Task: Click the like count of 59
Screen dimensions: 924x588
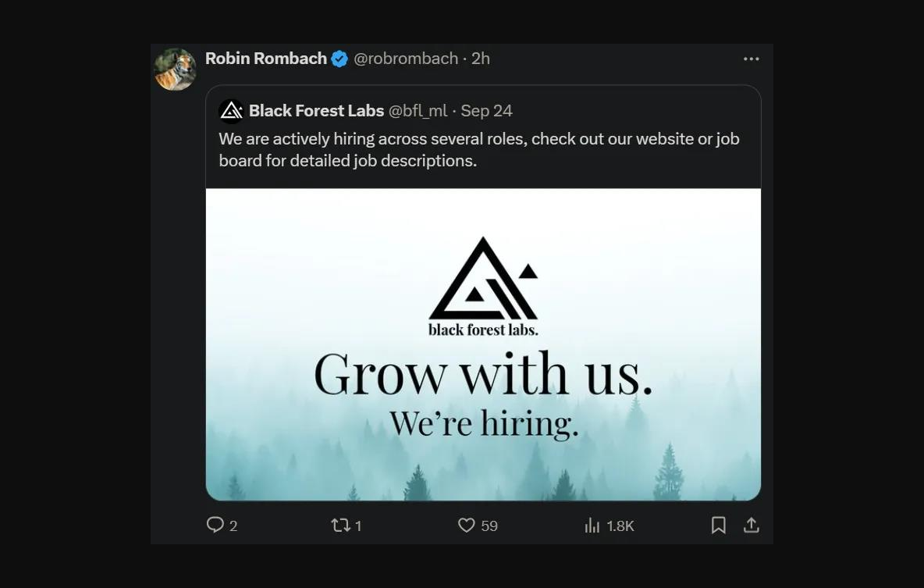Action: pos(489,526)
